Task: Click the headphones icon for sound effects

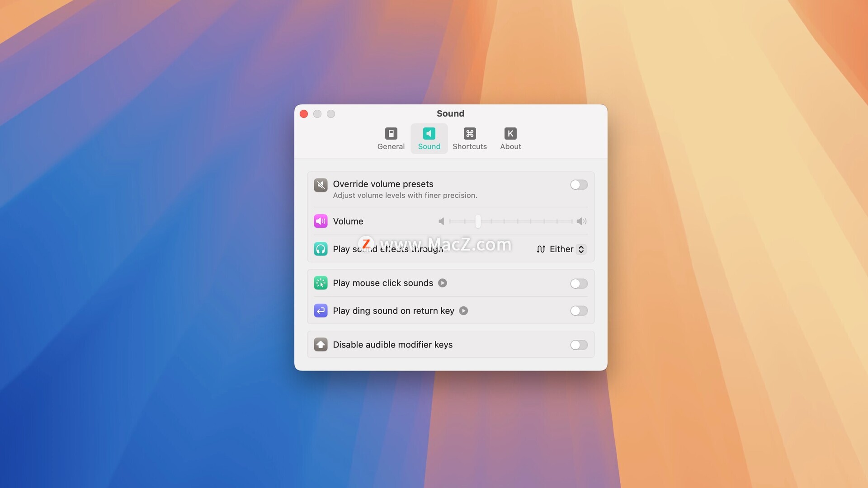Action: coord(321,249)
